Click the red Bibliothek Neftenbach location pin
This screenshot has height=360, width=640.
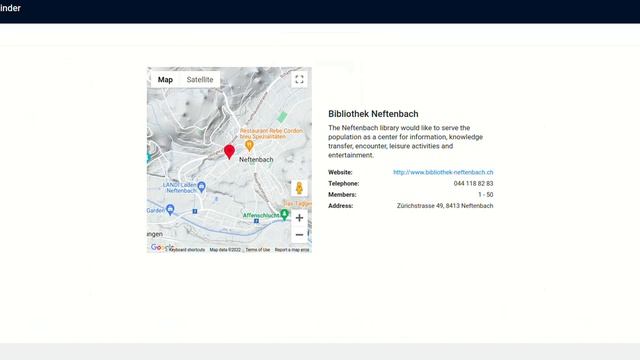(229, 152)
